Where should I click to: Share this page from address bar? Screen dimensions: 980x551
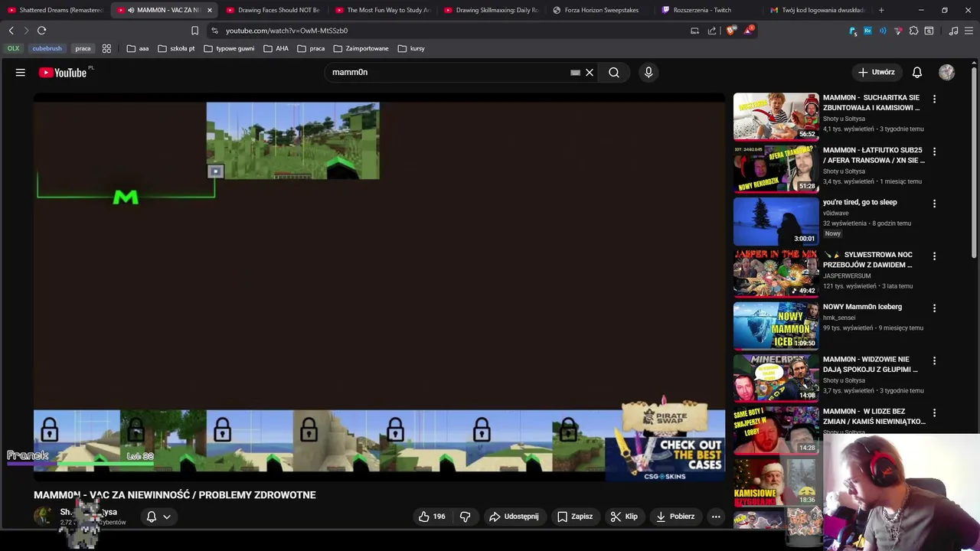pyautogui.click(x=712, y=31)
